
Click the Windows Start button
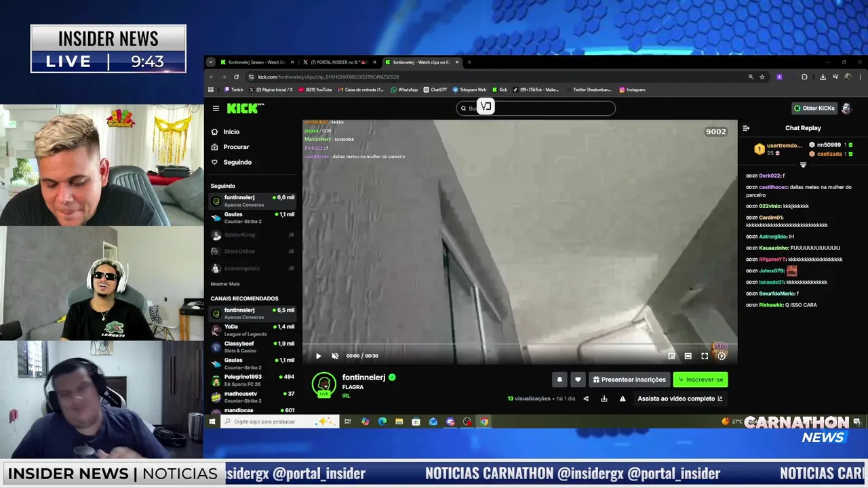tap(212, 422)
